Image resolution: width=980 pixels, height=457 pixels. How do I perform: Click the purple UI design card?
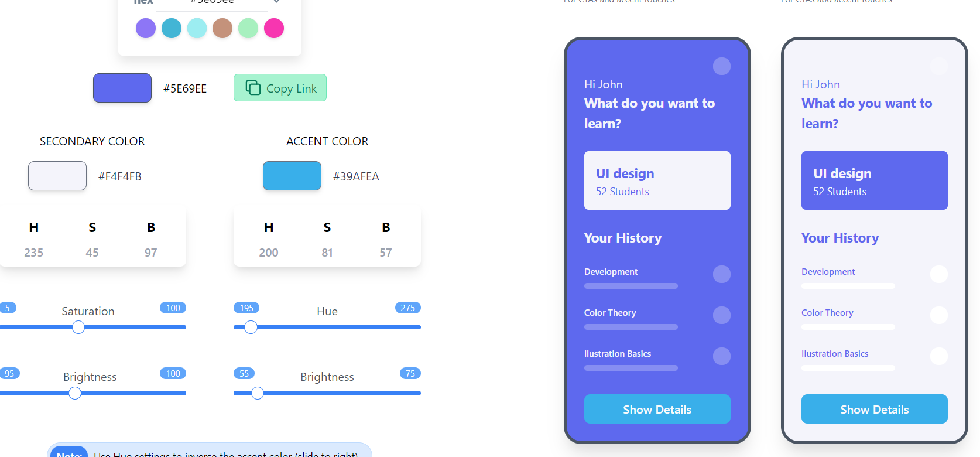click(874, 180)
